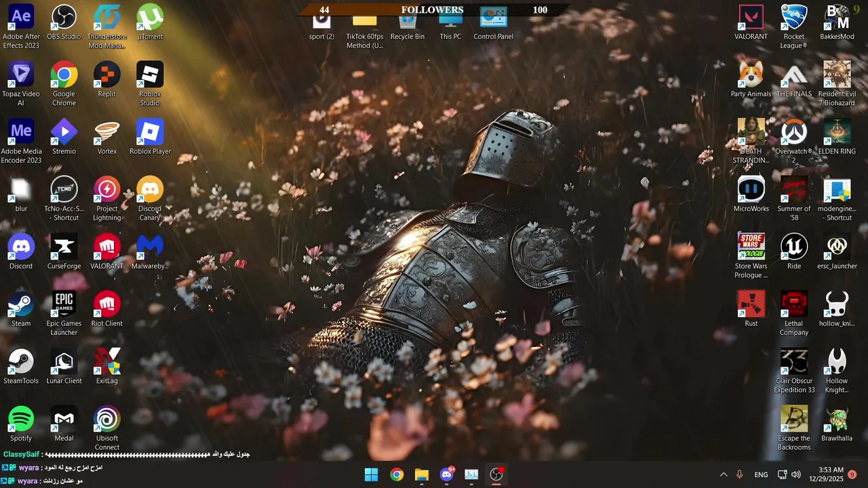Open Summer of '58 shortcut
The image size is (868, 488).
pos(794,200)
